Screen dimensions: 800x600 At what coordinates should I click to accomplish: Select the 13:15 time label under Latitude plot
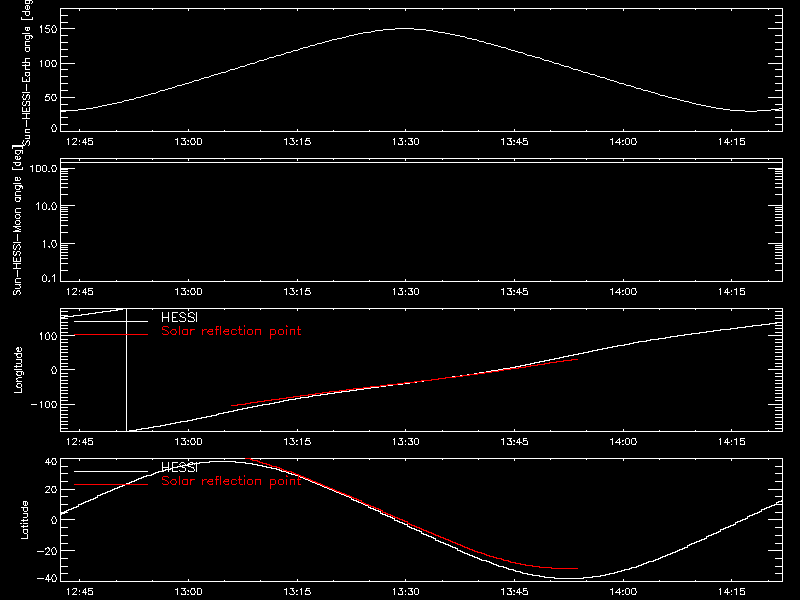[x=297, y=592]
